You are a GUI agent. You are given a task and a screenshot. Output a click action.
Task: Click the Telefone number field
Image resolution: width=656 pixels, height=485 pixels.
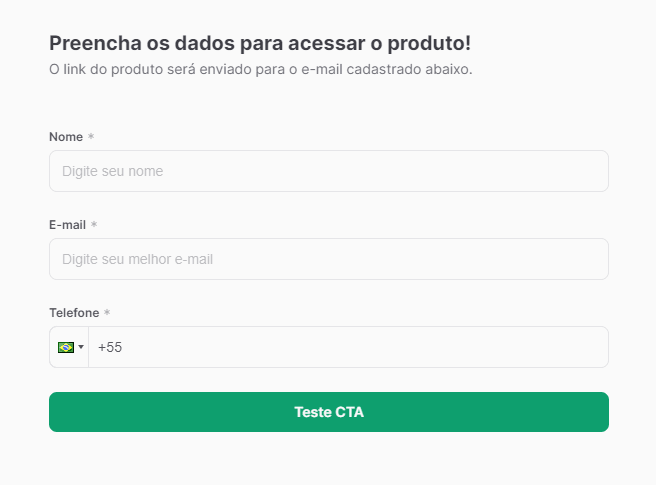(x=348, y=347)
